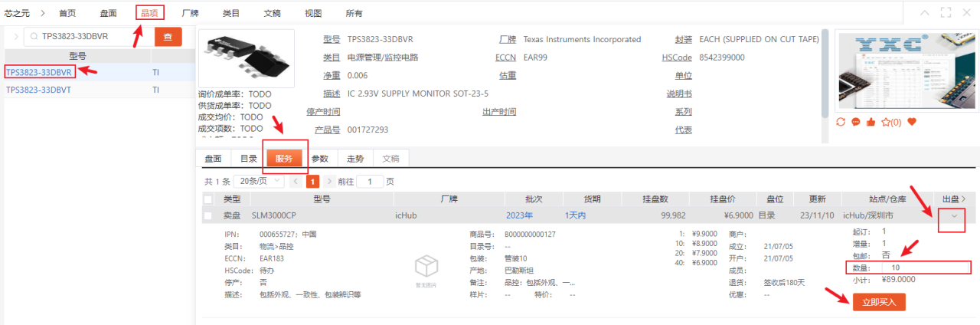The width and height of the screenshot is (980, 325).
Task: Switch to the 目录 detail tab
Action: (x=248, y=159)
